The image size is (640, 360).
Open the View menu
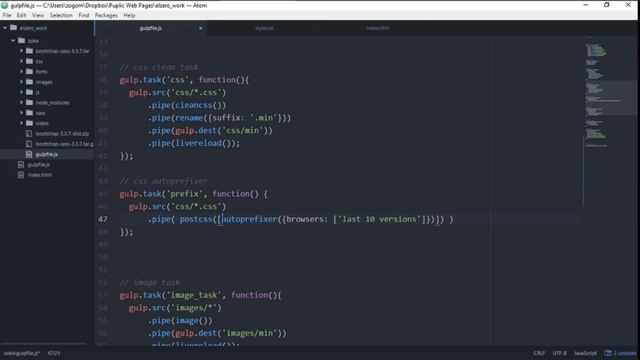[x=38, y=15]
